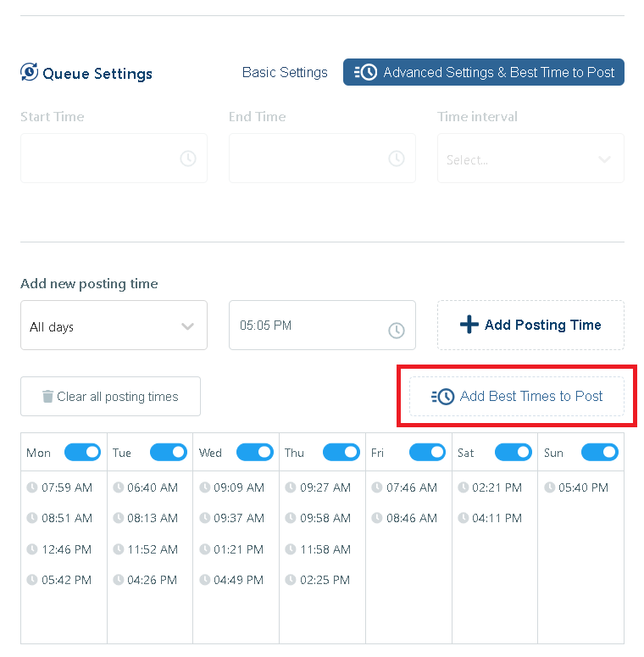Switch off the Fri toggle

(x=427, y=453)
